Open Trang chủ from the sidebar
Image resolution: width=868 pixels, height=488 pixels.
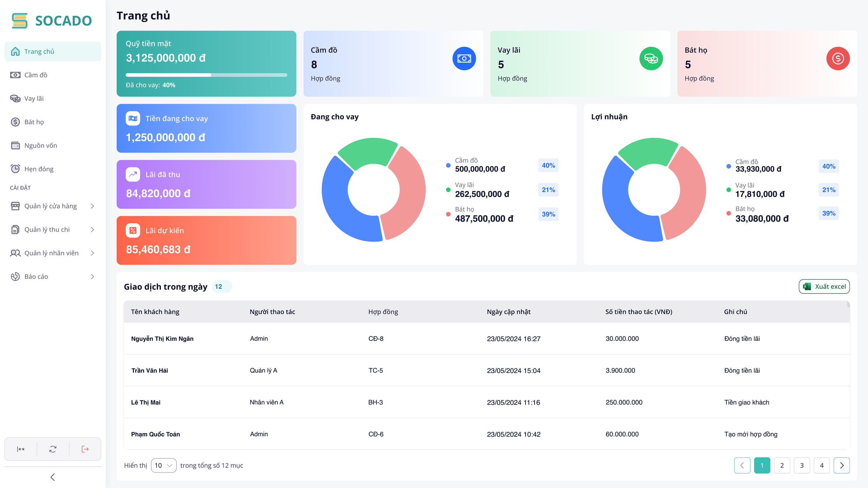(x=53, y=51)
